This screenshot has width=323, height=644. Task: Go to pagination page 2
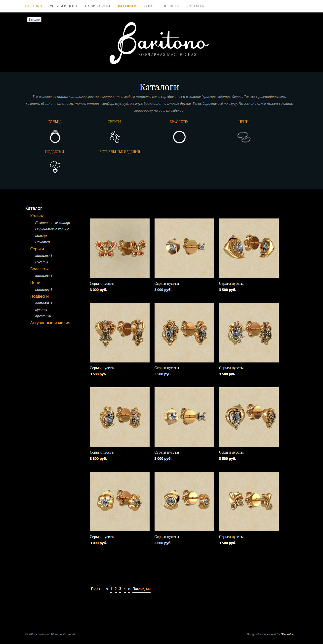tap(116, 588)
